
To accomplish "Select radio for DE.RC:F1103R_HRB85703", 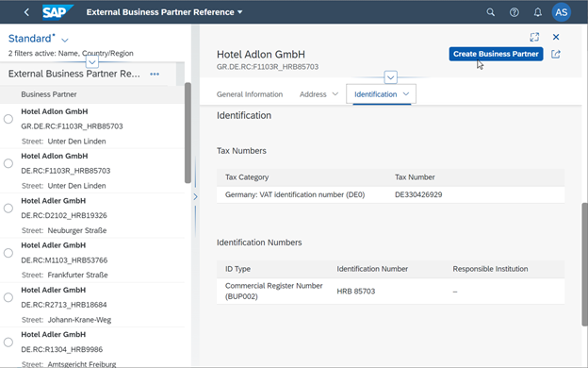I will tap(8, 163).
